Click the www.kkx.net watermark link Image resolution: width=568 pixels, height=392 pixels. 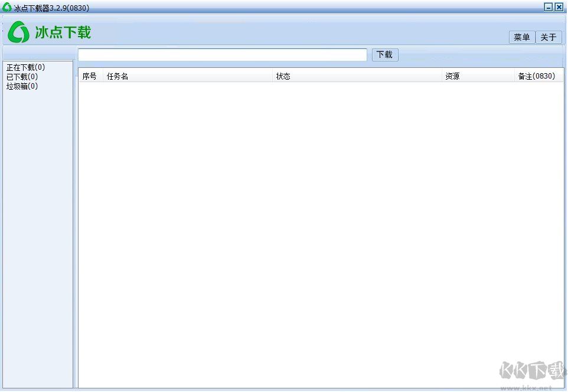[x=524, y=388]
